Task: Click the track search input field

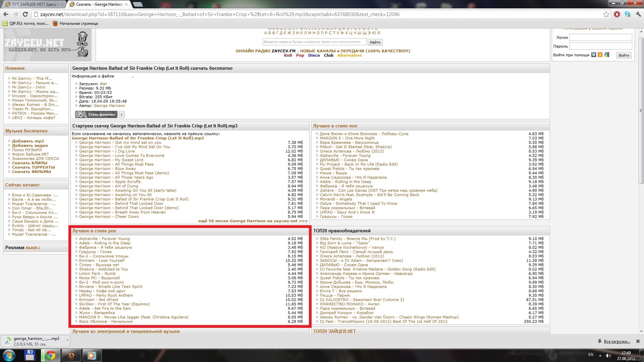Action: [x=314, y=42]
